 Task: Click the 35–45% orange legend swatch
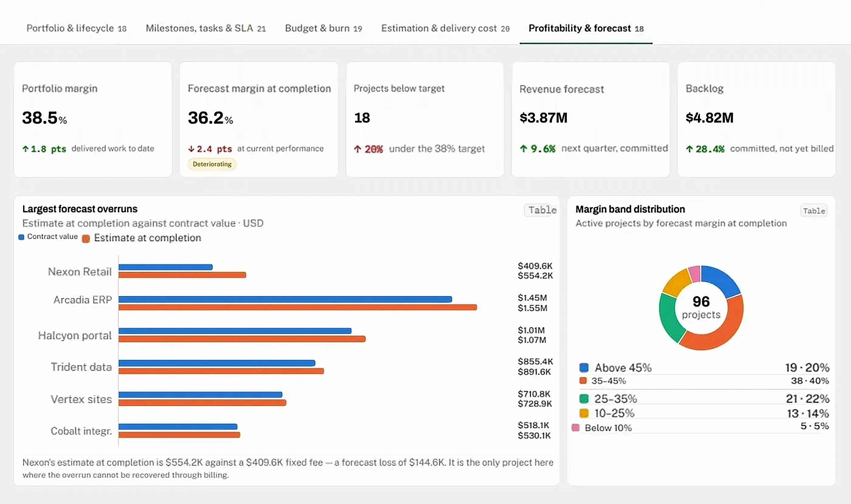tap(583, 381)
